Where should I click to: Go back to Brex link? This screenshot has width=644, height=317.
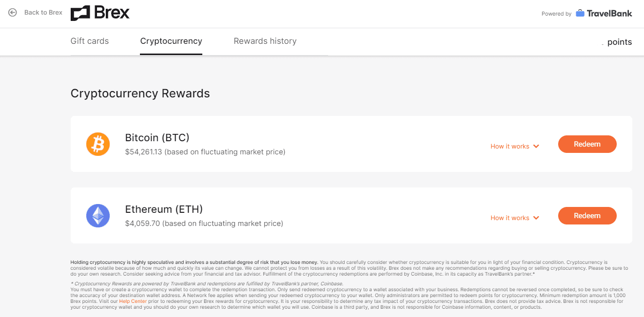pos(43,12)
